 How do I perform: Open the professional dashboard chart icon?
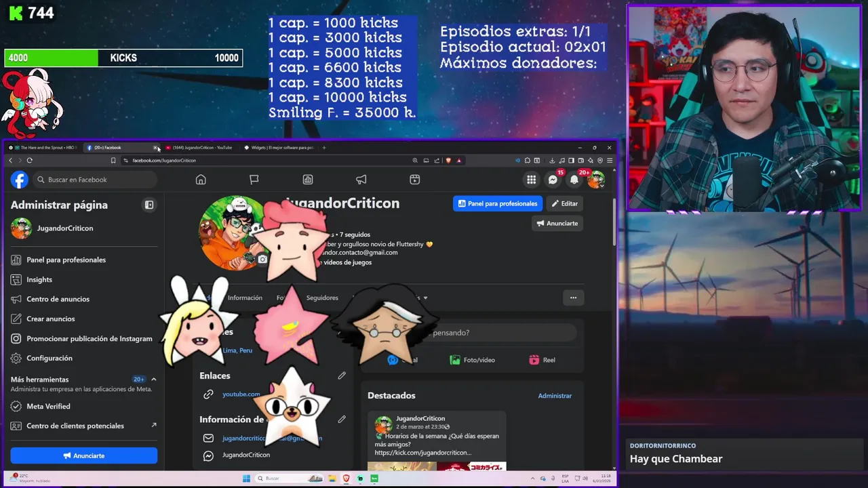click(308, 180)
